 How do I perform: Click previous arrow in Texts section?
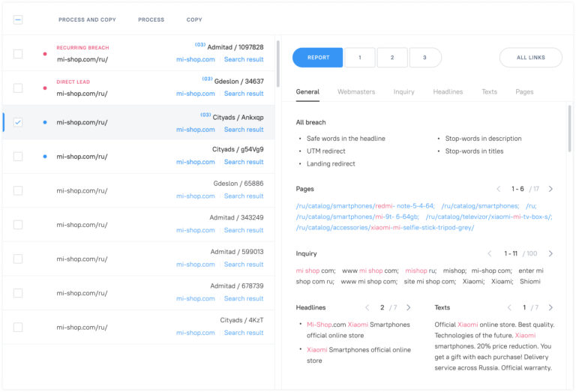pos(509,307)
